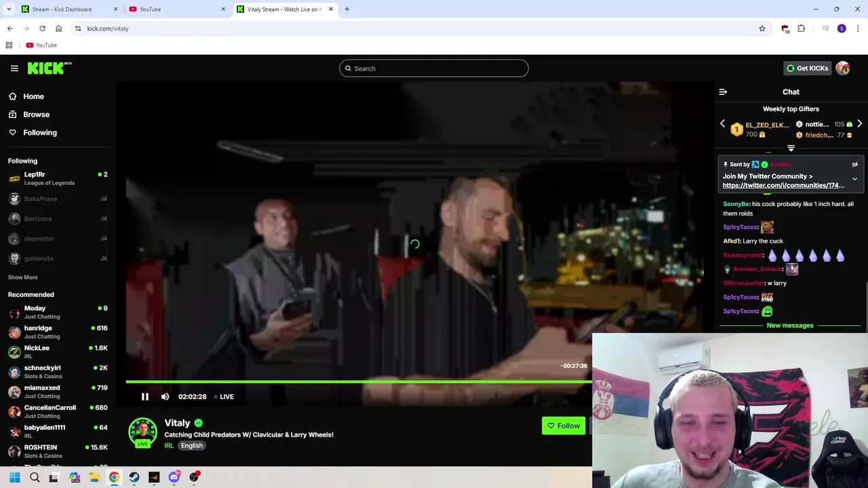Open hanridge recommended channel

(x=58, y=332)
